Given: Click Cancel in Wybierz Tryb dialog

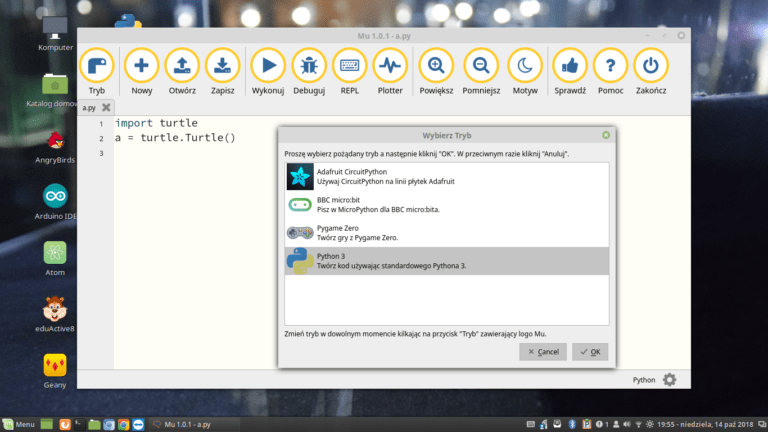Looking at the screenshot, I should click(x=543, y=352).
